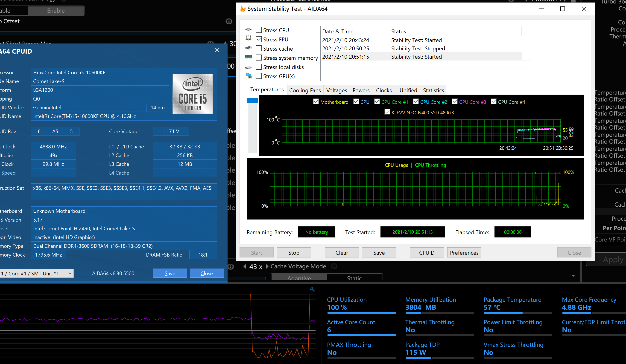Select the Enable toggle option
Image resolution: width=626 pixels, height=364 pixels.
tap(56, 11)
